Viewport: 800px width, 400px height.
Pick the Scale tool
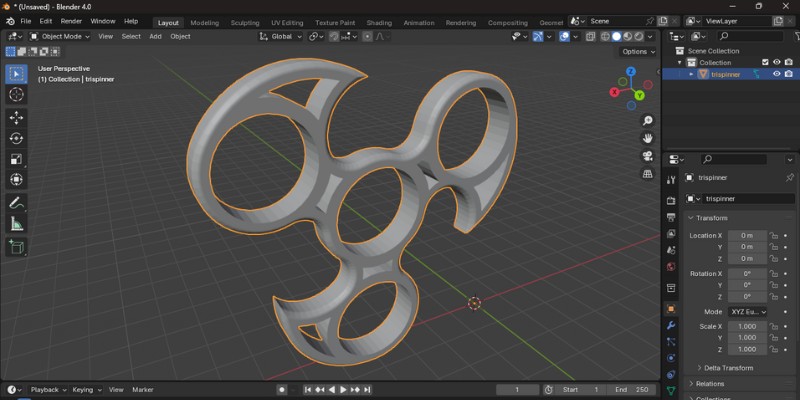(x=16, y=159)
